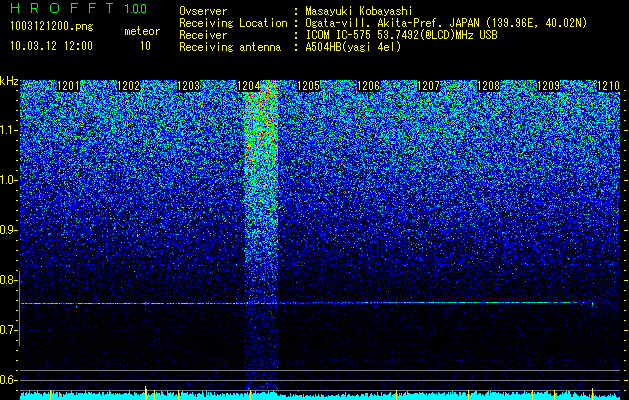Click the 'Receiving antenna' label

[x=230, y=47]
